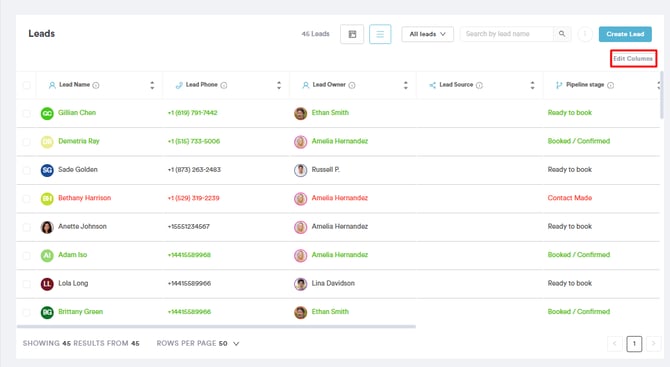Click Russell P. owner photo
The height and width of the screenshot is (367, 670).
(300, 170)
